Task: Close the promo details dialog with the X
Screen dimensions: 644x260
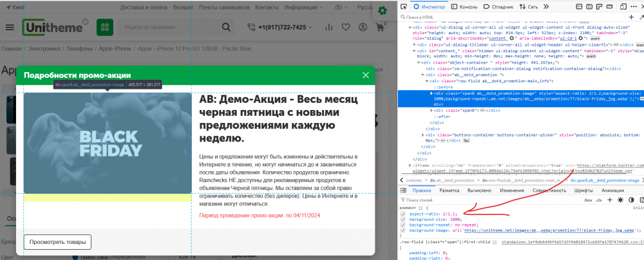Action: coord(366,75)
